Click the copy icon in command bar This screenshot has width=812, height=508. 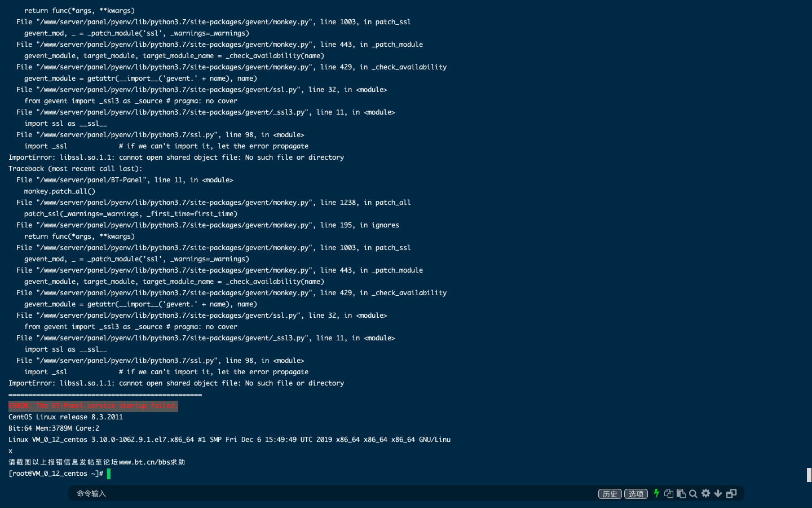click(669, 493)
